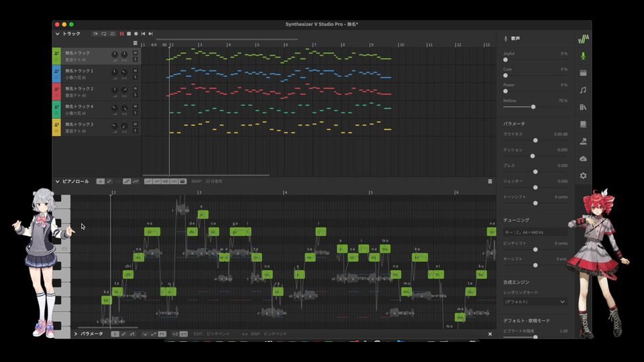Solo 無名トラック 1
This screenshot has height=362, width=644.
135,77
